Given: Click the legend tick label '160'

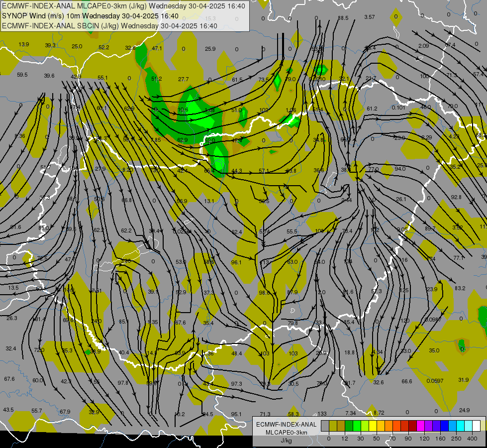Looking at the screenshot, I should pyautogui.click(x=440, y=439).
